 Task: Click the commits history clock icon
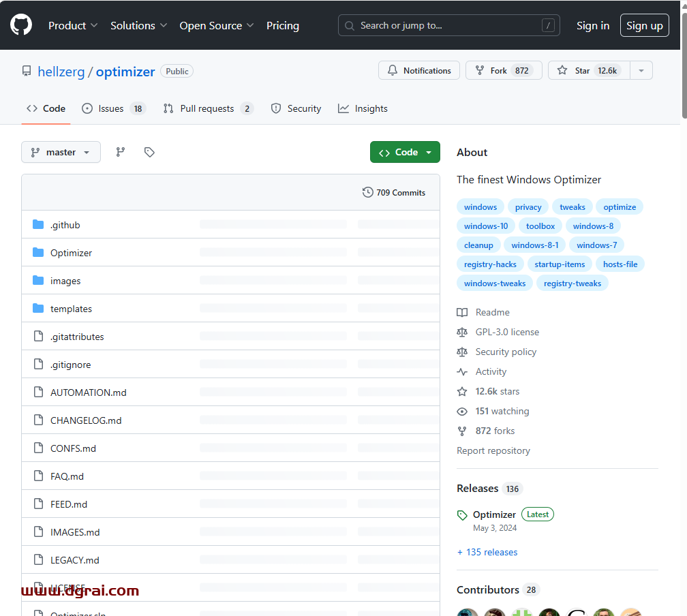(368, 193)
